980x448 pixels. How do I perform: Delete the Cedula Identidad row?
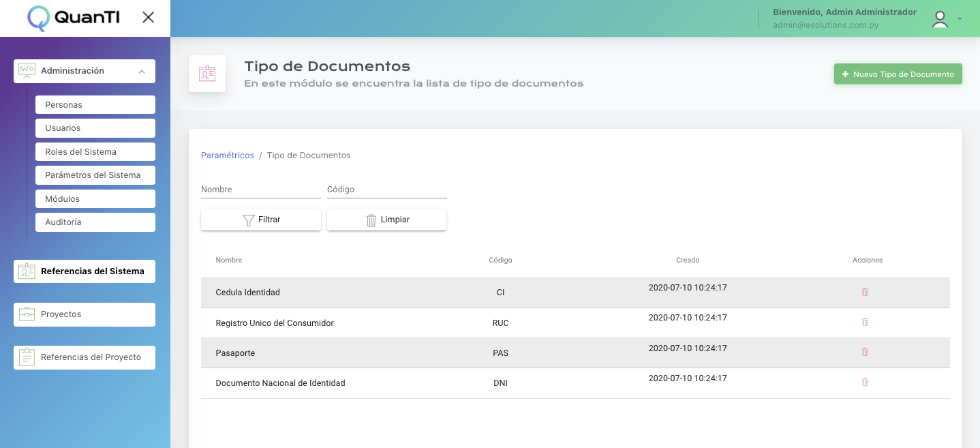865,292
